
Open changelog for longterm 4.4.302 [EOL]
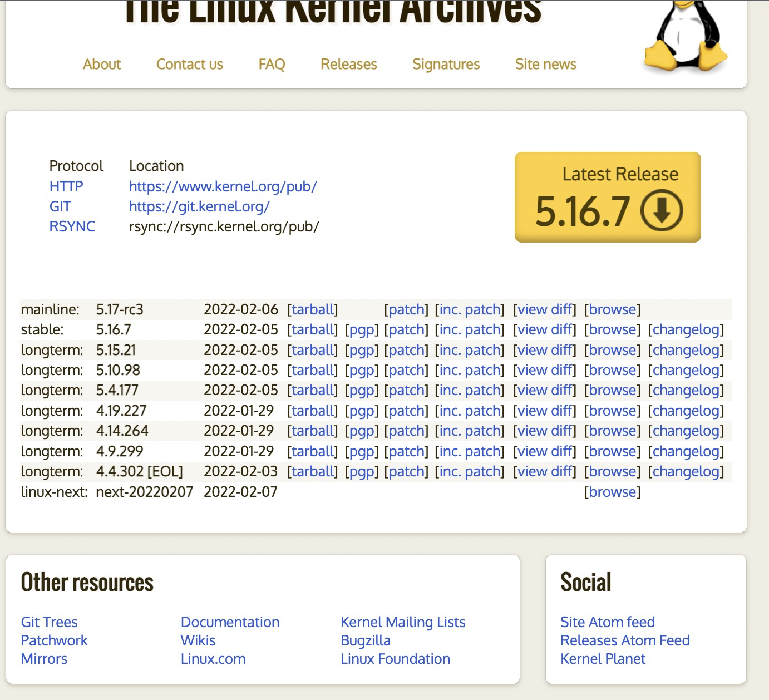click(x=686, y=472)
